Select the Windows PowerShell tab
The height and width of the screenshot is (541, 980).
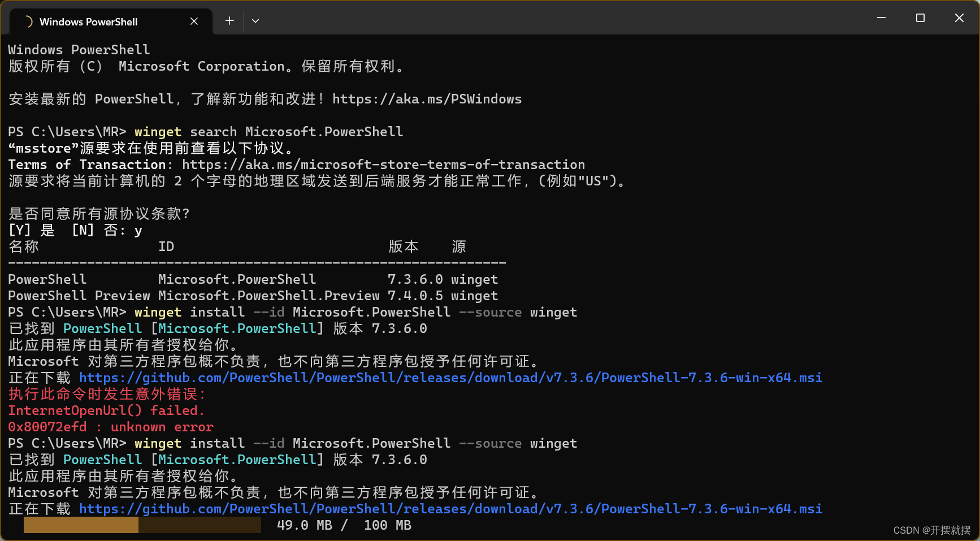pos(111,21)
